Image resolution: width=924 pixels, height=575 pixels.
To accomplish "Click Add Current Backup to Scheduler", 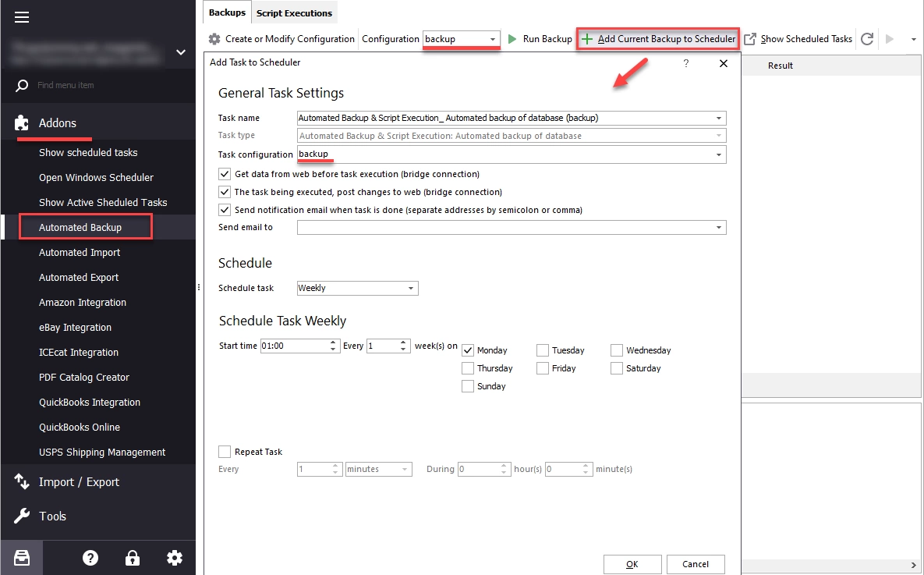I will [x=657, y=39].
